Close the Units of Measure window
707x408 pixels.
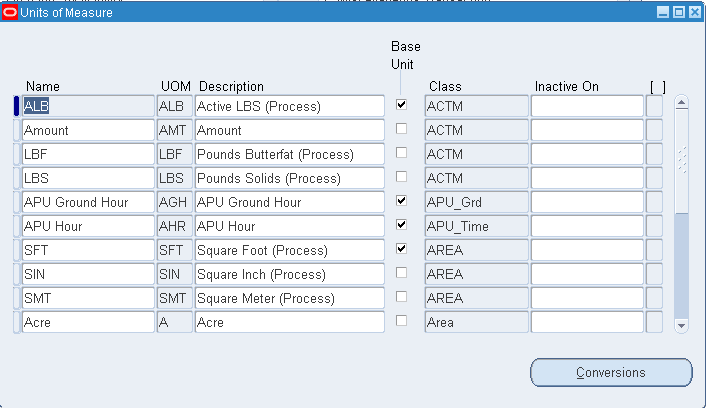[693, 12]
